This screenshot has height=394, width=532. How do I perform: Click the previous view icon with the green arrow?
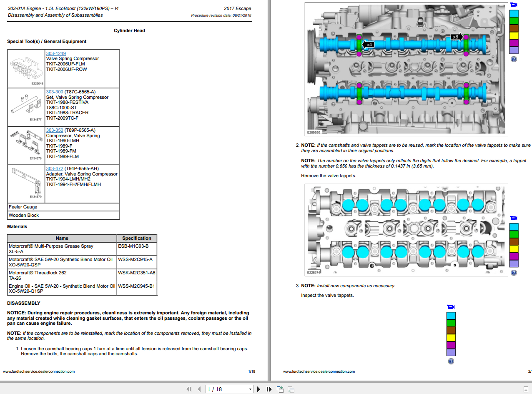(x=280, y=389)
